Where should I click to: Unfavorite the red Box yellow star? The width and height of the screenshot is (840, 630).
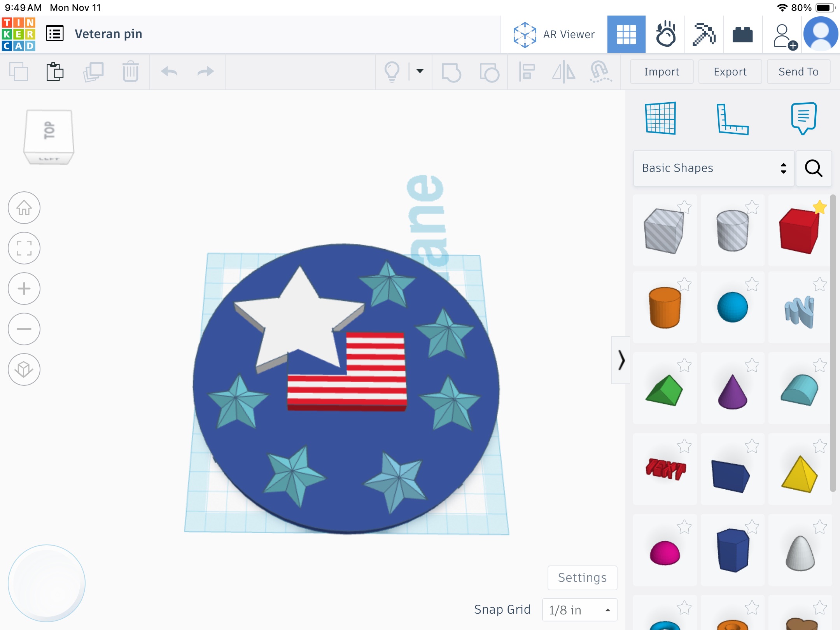[819, 207]
